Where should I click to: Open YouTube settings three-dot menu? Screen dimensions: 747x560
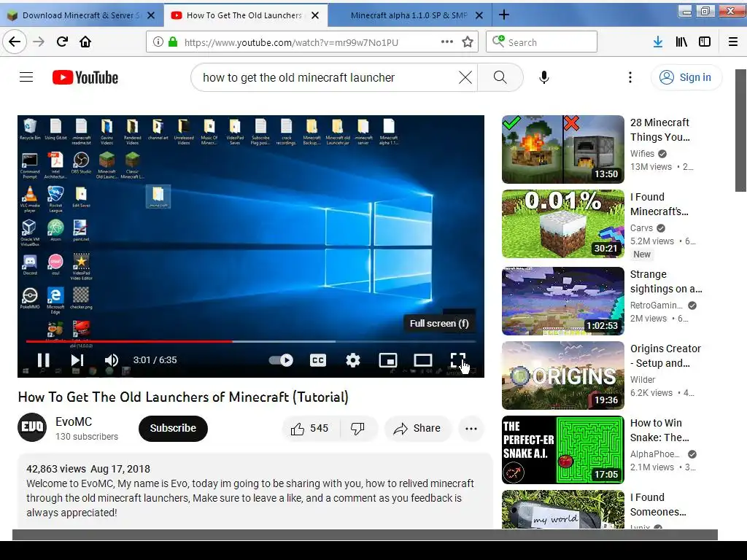630,77
